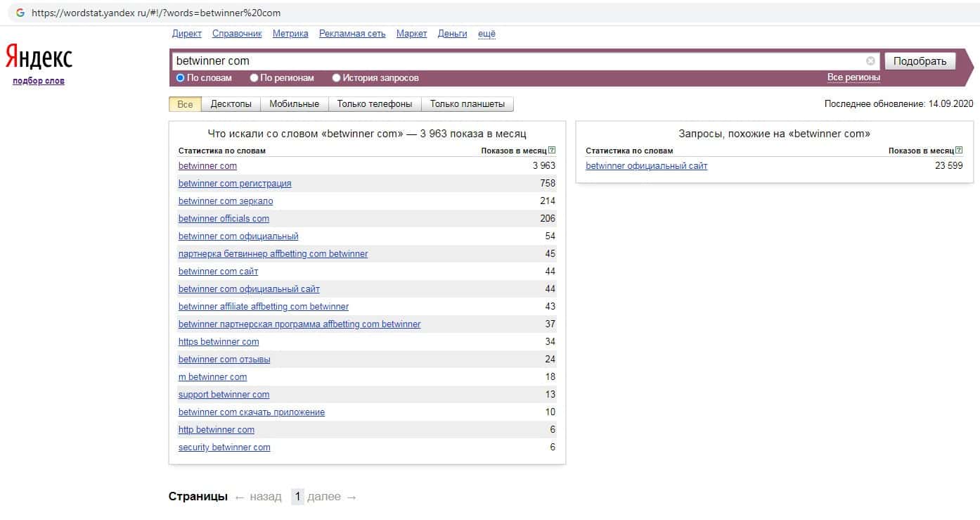Switch to the 'Десктопы' tab
Screen dimensions: 980x520
(231, 104)
